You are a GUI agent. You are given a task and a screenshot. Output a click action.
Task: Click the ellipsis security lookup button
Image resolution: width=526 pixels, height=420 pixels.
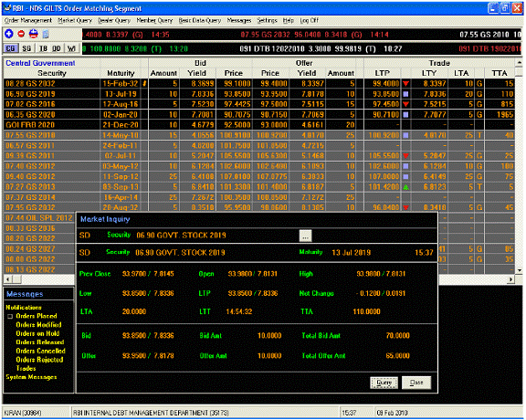click(x=305, y=236)
